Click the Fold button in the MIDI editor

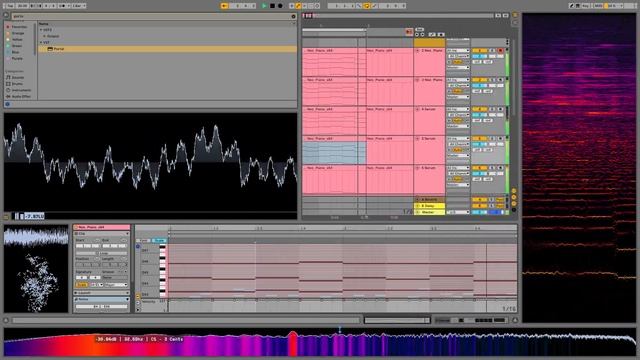tap(144, 241)
